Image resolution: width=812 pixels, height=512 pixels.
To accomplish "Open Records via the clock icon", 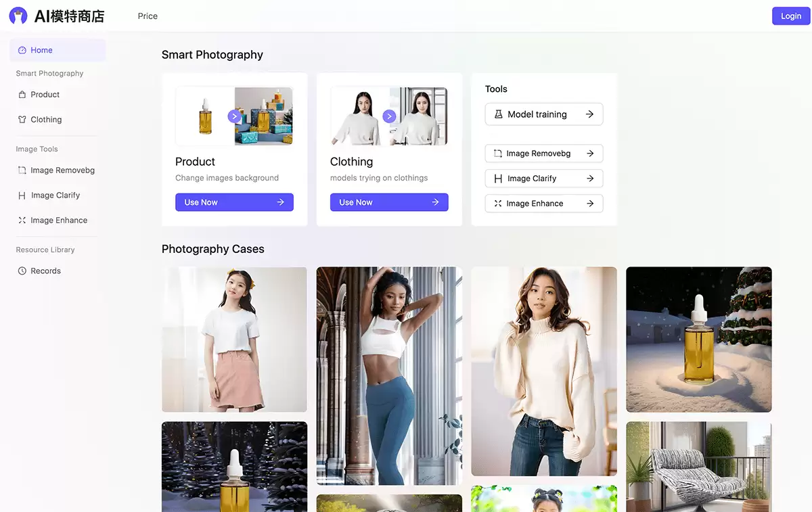I will coord(22,271).
